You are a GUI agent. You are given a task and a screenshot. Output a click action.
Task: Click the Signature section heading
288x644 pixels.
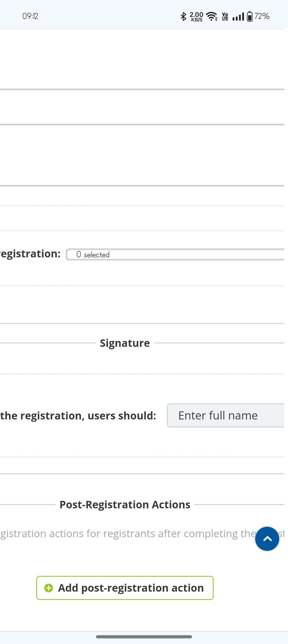(x=125, y=343)
